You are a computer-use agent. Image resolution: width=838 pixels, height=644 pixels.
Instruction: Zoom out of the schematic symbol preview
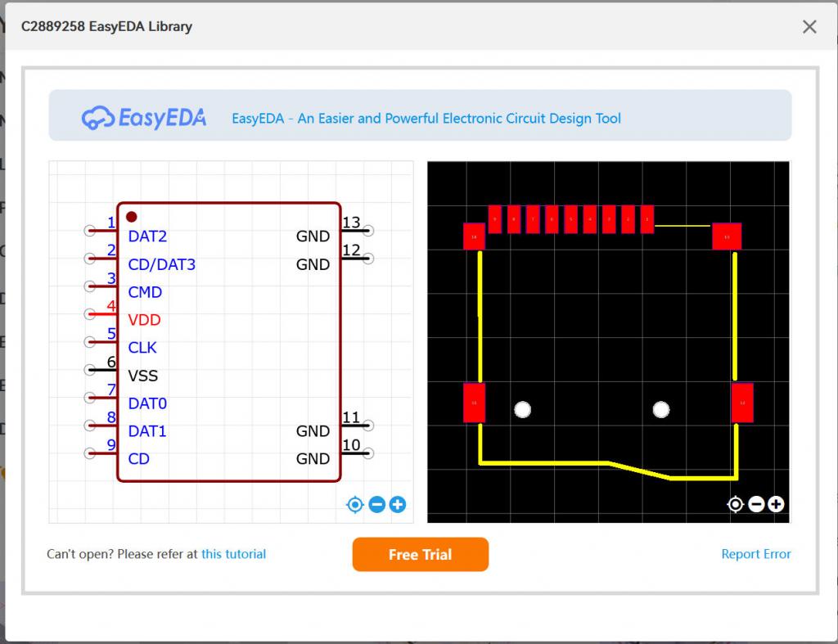click(x=376, y=505)
